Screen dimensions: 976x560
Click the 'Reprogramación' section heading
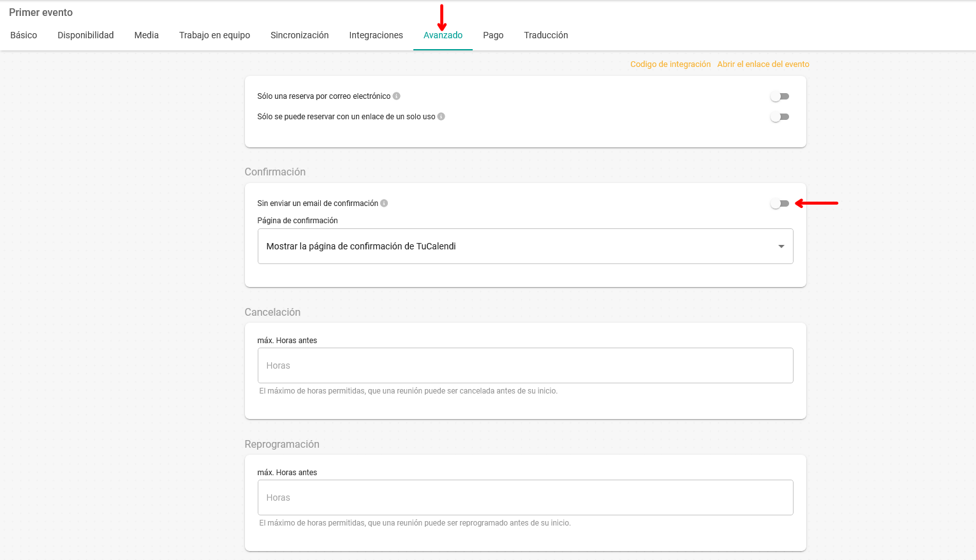(282, 444)
